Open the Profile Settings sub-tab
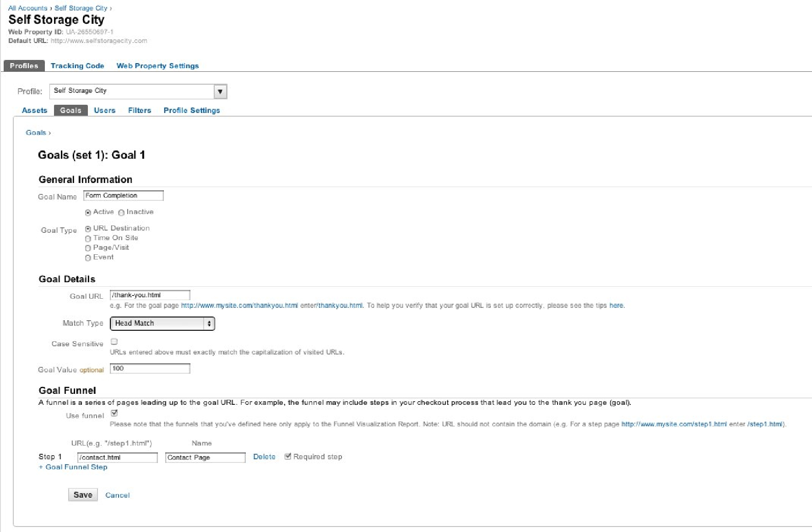 (192, 110)
